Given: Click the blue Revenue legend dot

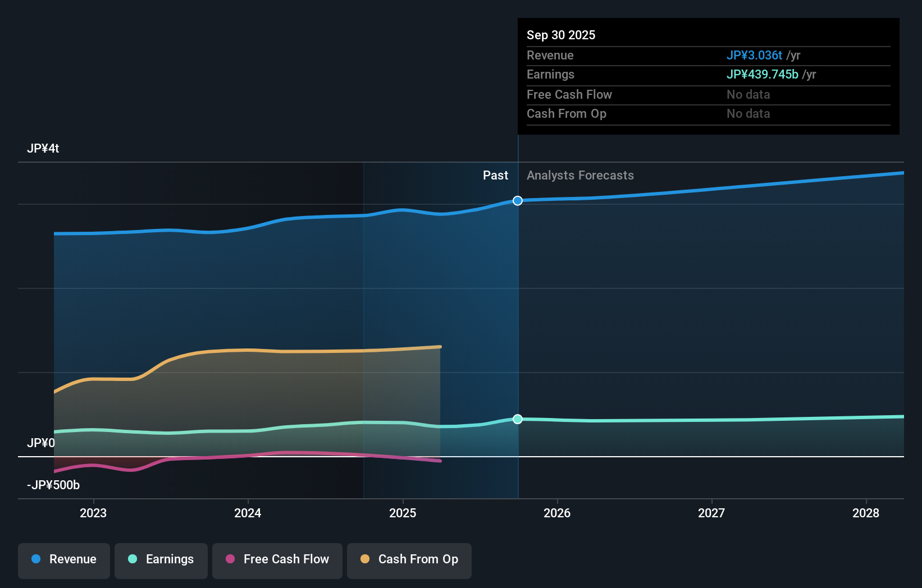Looking at the screenshot, I should pyautogui.click(x=36, y=559).
